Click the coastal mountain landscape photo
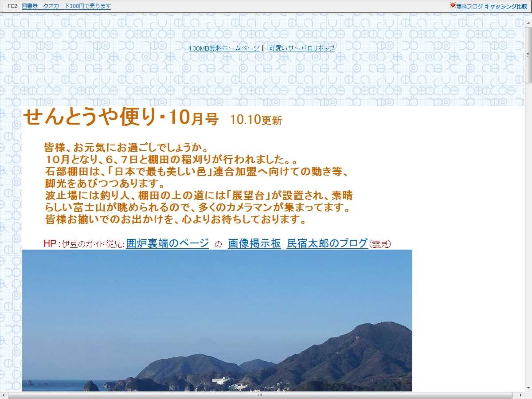 (217, 321)
